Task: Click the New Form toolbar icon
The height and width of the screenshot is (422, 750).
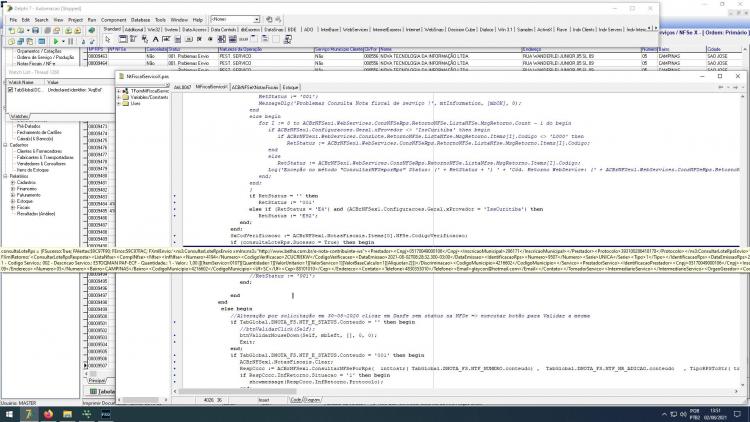Action: coord(42,42)
